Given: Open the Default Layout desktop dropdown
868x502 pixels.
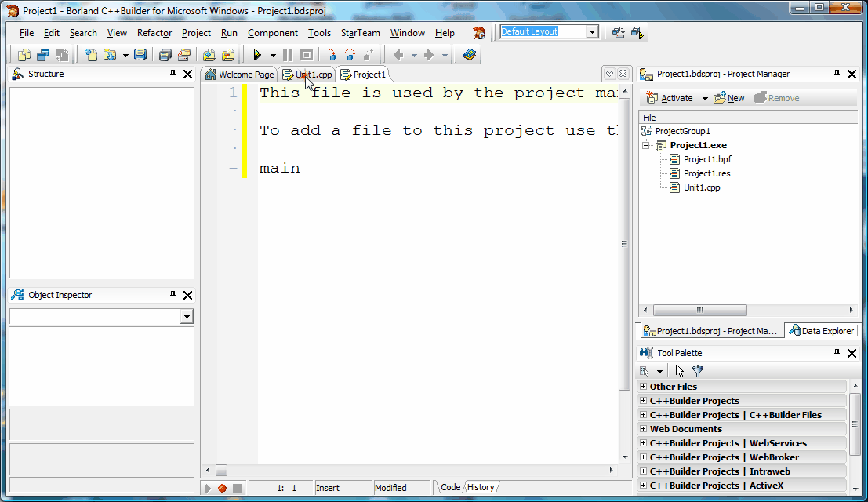Looking at the screenshot, I should click(592, 32).
